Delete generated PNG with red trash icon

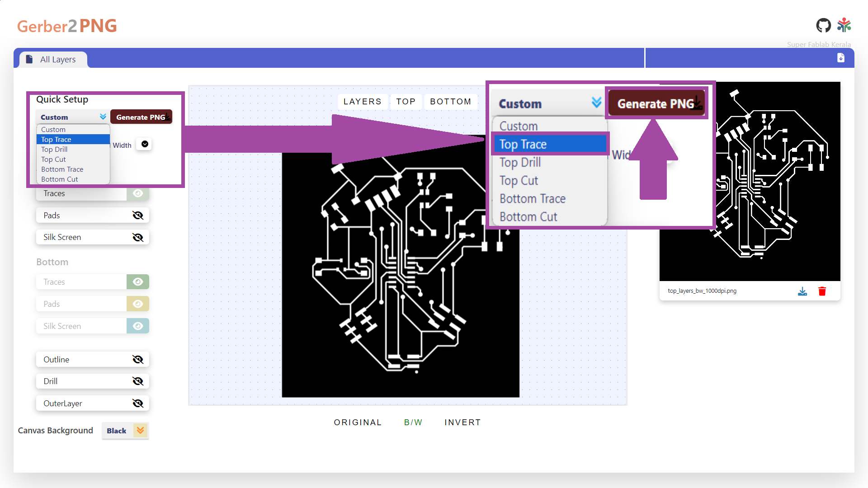point(822,291)
